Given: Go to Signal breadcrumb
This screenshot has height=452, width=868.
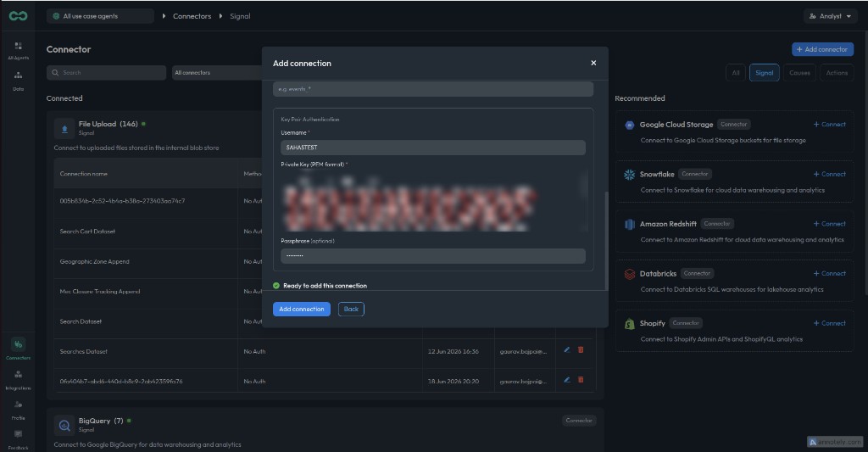Looking at the screenshot, I should click(240, 16).
